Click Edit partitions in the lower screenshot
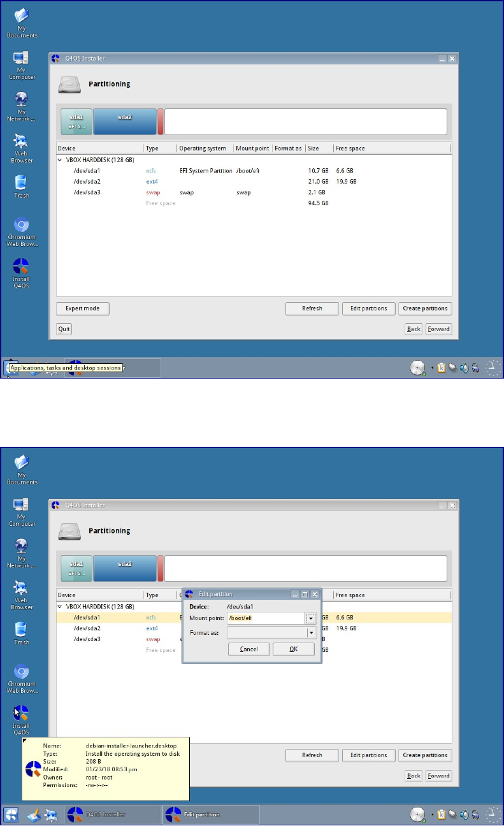504x826 pixels. coord(369,755)
